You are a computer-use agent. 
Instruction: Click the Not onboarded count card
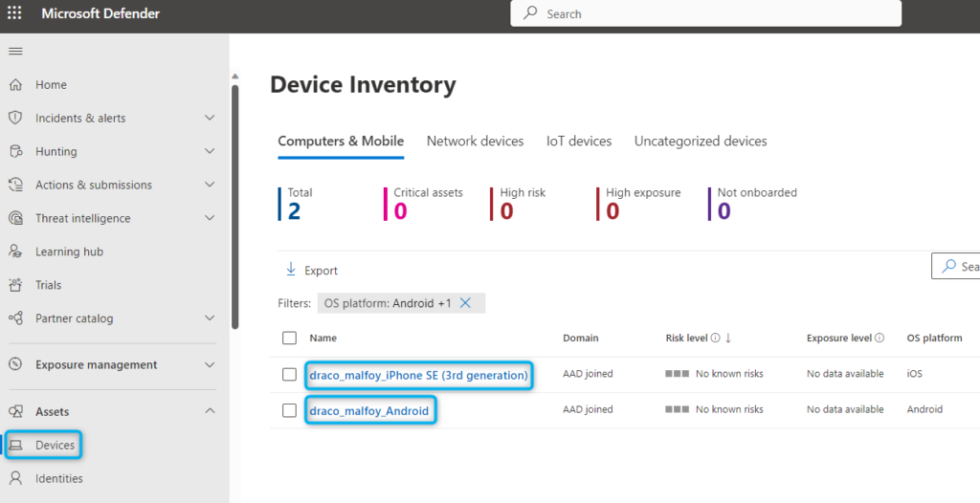tap(752, 204)
